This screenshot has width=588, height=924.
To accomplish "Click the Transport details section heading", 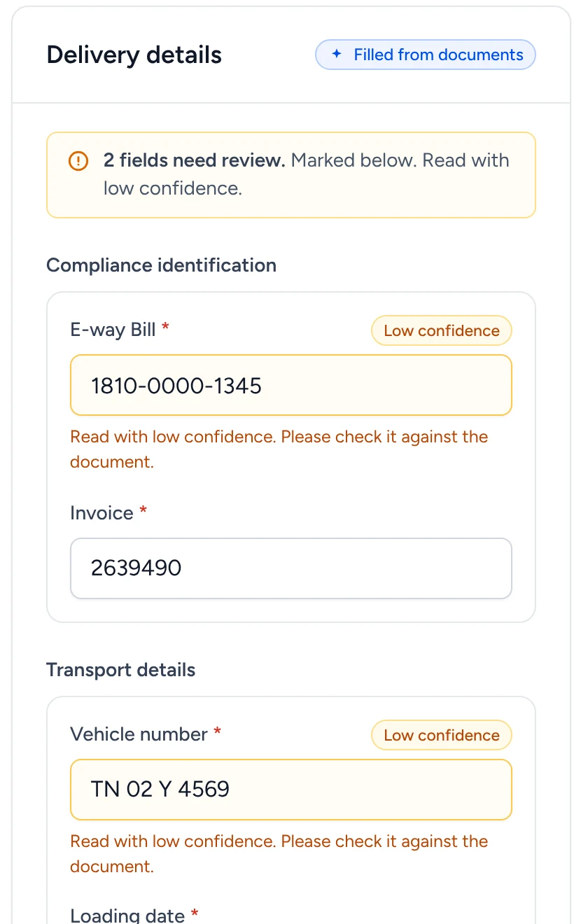I will pos(121,670).
